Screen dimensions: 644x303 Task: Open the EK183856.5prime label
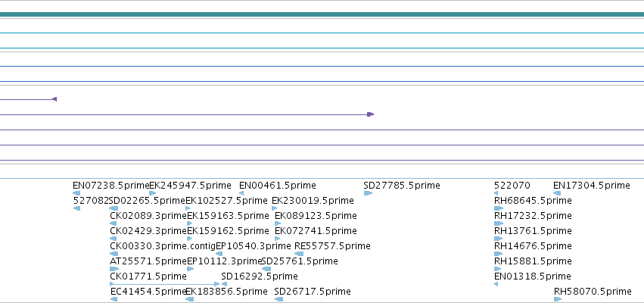tap(227, 292)
